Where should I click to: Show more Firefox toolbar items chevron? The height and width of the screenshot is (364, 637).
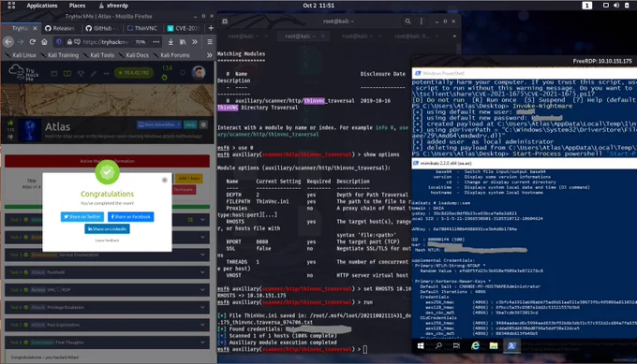click(195, 41)
